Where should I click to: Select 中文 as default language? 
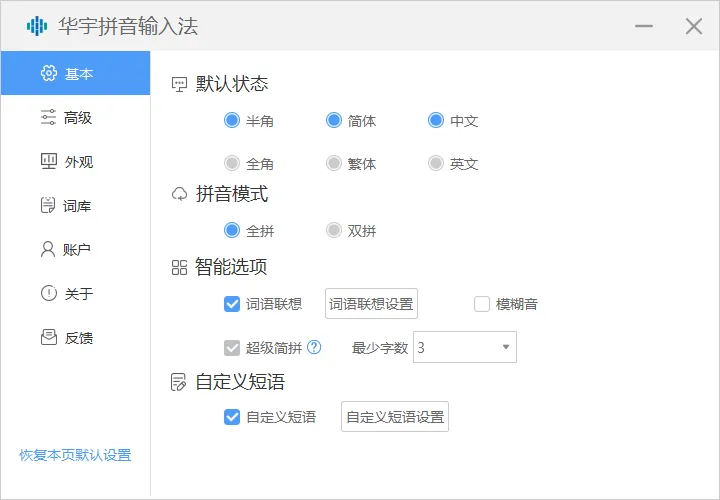click(436, 120)
